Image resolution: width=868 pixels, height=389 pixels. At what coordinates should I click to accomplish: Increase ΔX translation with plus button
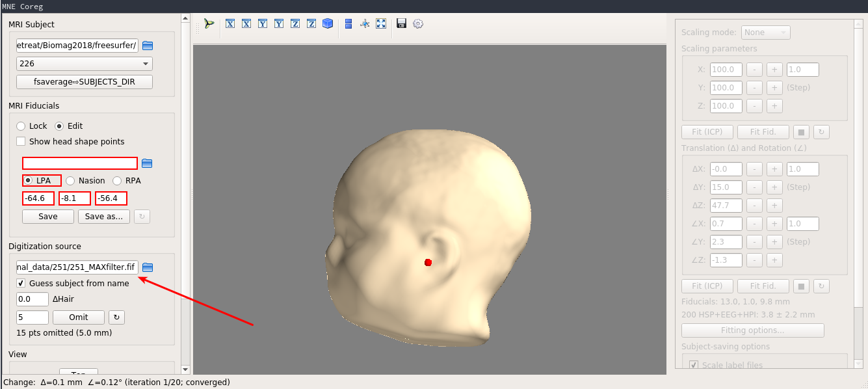coord(774,169)
